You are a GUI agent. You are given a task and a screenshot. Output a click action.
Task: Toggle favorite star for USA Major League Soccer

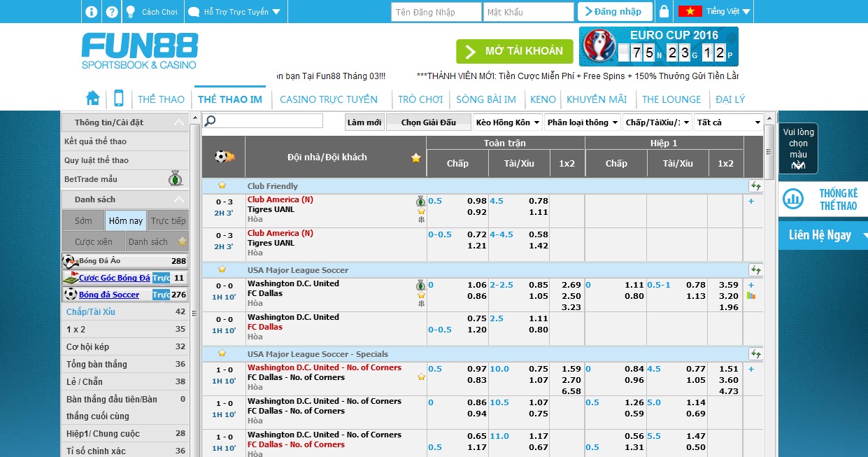[x=222, y=269]
